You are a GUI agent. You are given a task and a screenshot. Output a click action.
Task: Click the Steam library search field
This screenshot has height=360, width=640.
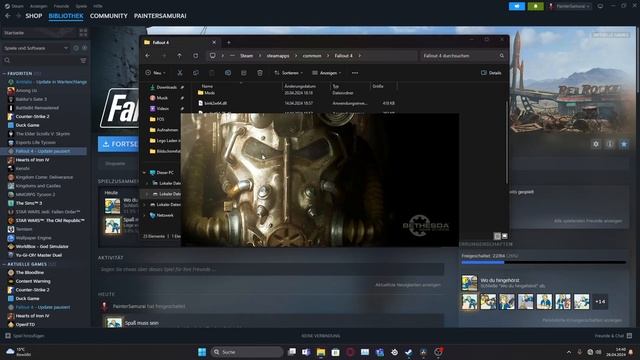(x=41, y=60)
